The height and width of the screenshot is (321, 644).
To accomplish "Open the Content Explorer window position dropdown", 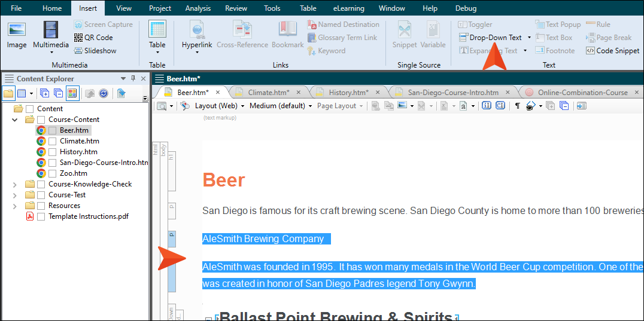I will (x=123, y=79).
